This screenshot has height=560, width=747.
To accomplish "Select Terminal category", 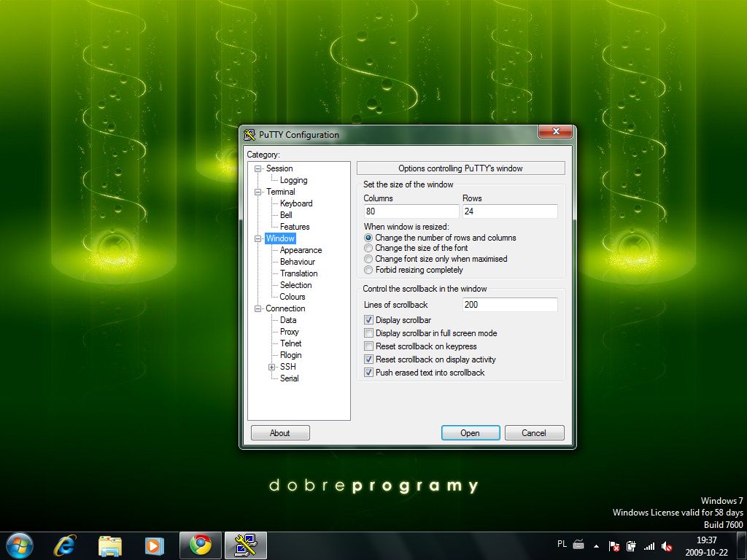I will [x=280, y=192].
